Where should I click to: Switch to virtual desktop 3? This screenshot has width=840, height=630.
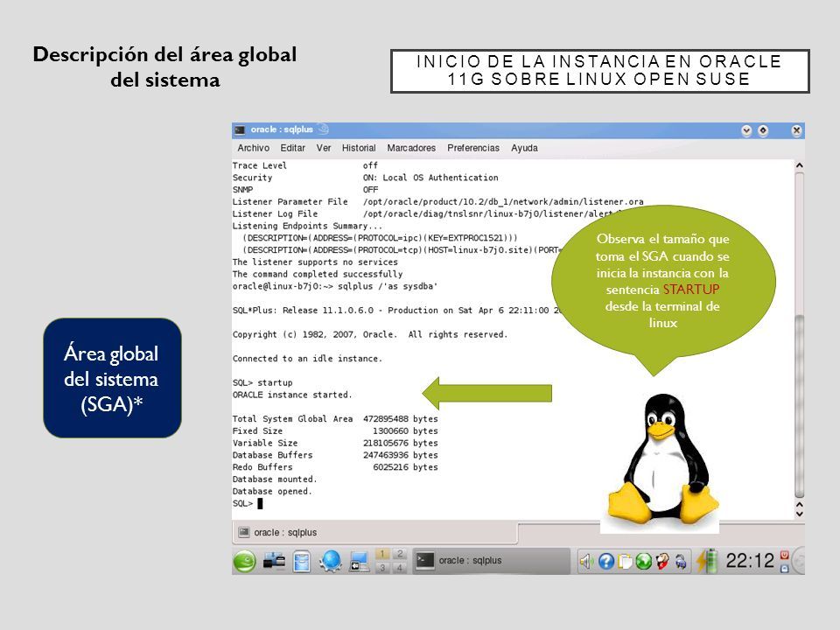point(382,567)
